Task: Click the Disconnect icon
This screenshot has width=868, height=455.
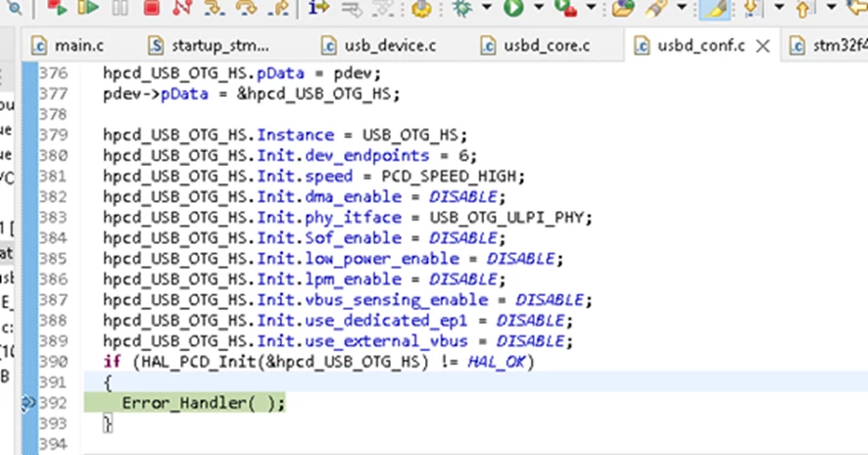Action: pos(182,8)
